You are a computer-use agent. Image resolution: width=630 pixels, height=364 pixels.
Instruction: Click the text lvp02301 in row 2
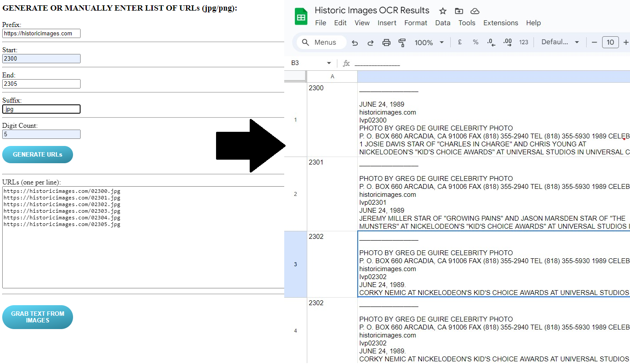click(x=373, y=203)
